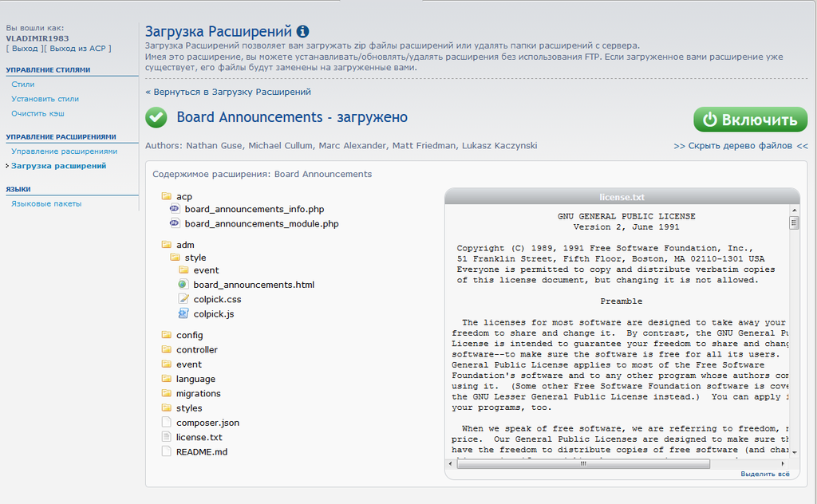Viewport: 817px width, 504px height.
Task: Click the colpick.js script icon
Action: pyautogui.click(x=184, y=314)
